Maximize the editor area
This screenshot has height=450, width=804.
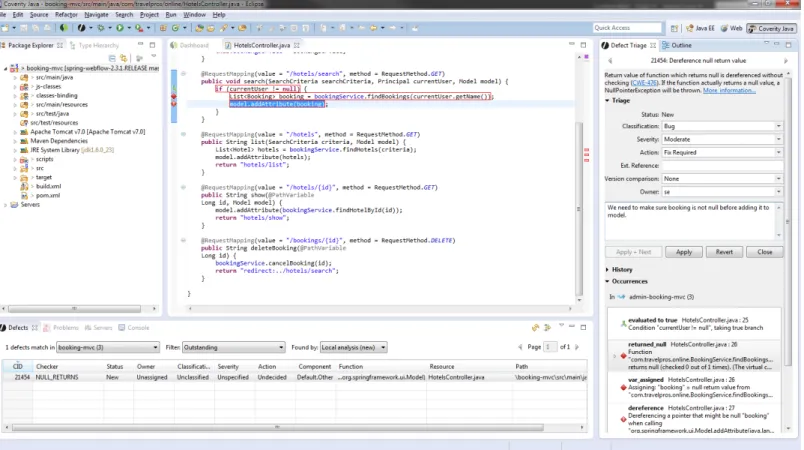coord(583,45)
